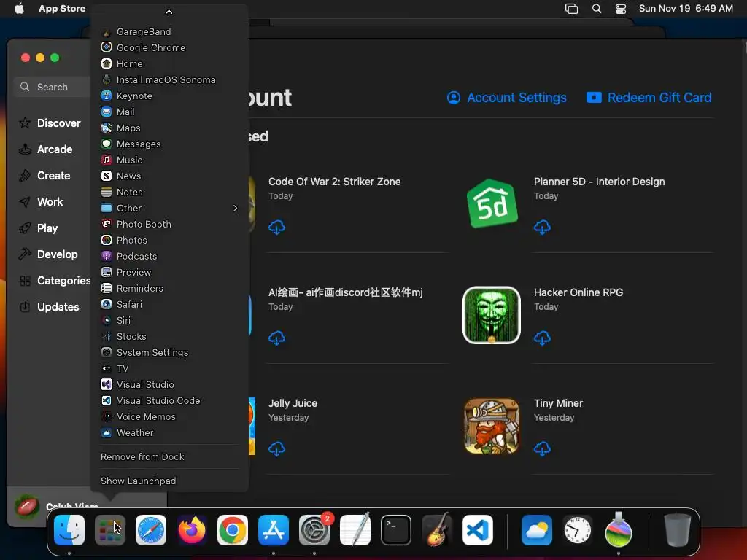Viewport: 747px width, 560px height.
Task: Click Redeem Gift Card
Action: coord(649,98)
